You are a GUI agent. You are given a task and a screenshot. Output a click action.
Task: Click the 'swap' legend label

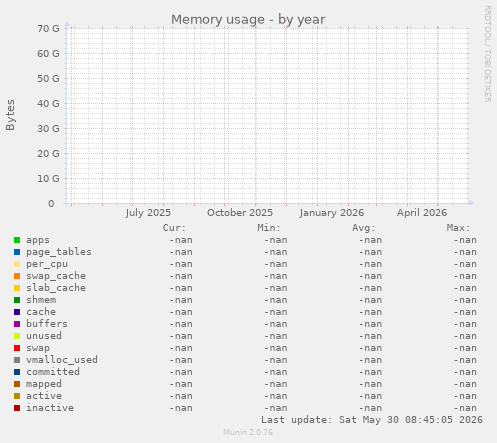pyautogui.click(x=38, y=348)
